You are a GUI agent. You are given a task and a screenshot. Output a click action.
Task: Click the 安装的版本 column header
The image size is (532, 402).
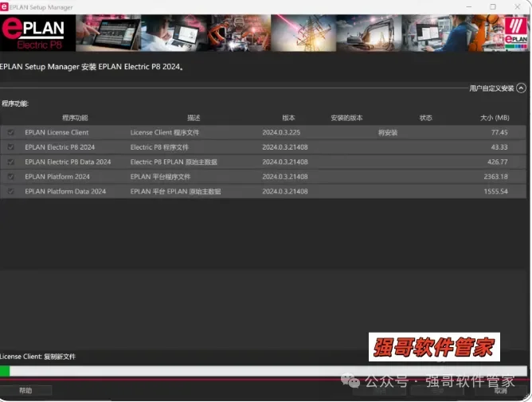(x=346, y=118)
